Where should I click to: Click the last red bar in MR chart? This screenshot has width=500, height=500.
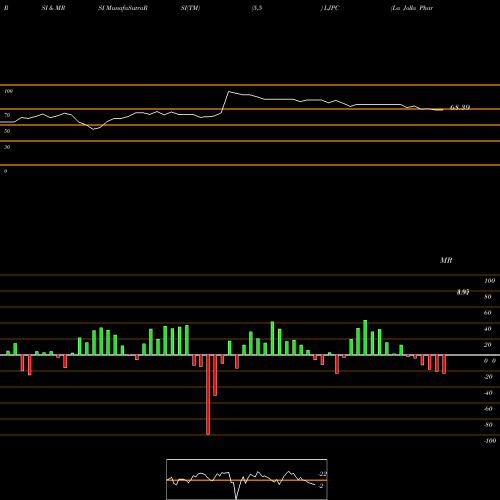(x=444, y=364)
